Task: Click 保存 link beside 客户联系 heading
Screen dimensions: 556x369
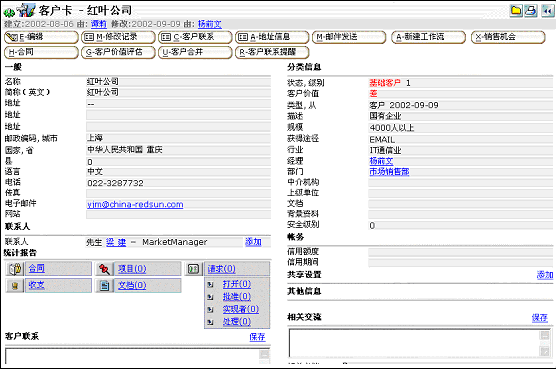Action: (257, 337)
